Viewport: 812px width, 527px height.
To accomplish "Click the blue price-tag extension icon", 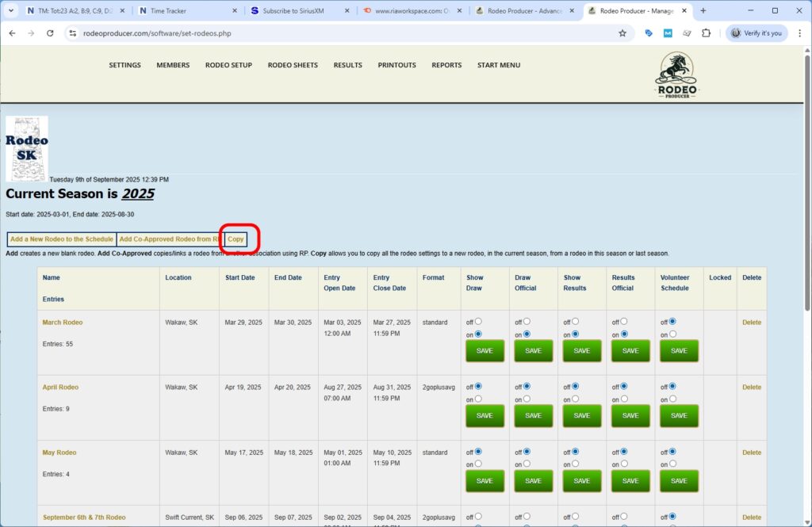I will coord(649,34).
